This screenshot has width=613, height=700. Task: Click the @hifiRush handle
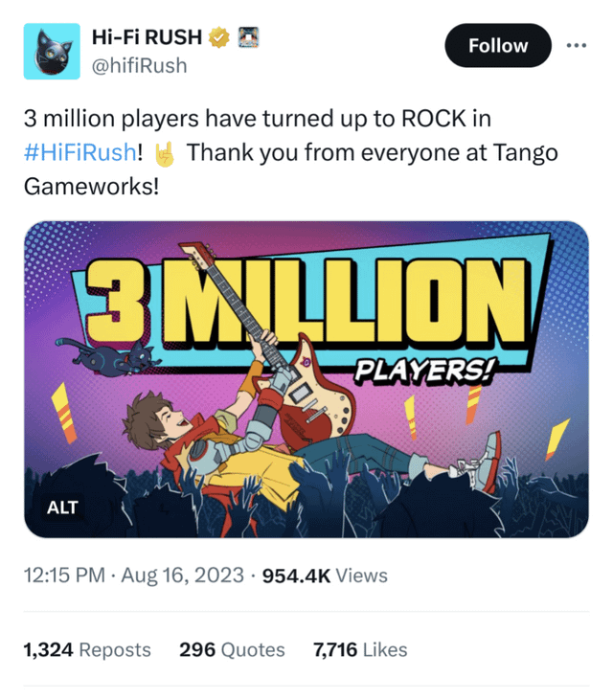point(139,66)
